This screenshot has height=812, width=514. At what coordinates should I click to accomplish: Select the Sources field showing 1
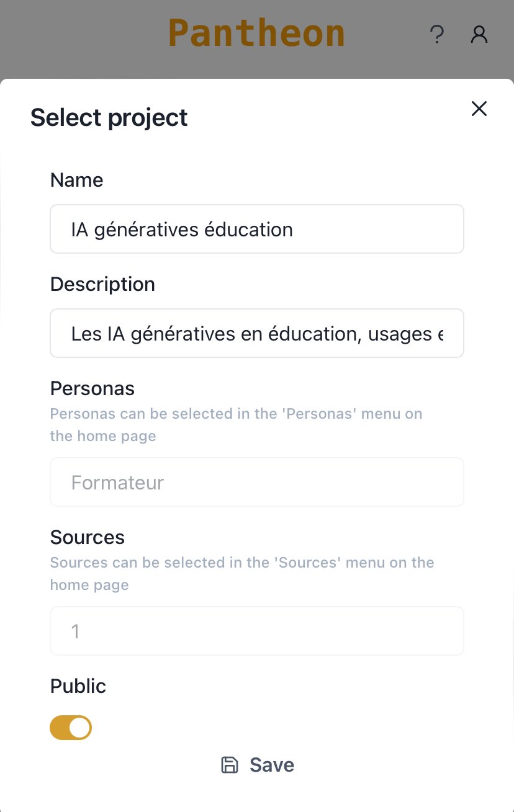257,631
